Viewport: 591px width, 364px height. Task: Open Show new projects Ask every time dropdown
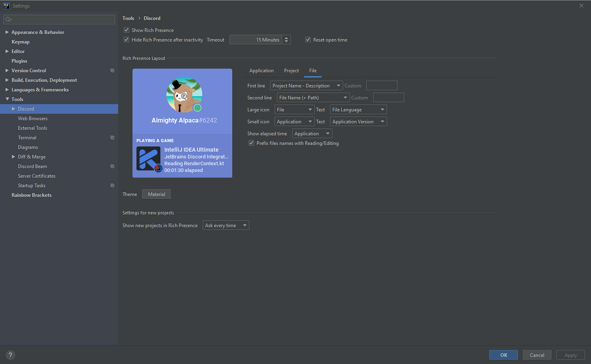coord(226,225)
